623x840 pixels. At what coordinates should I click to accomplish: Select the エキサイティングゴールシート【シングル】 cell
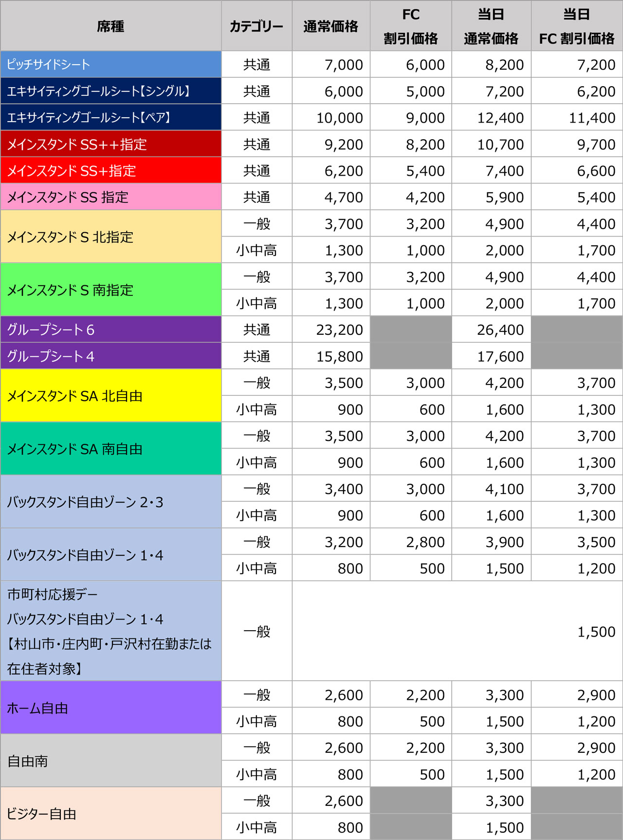pos(110,91)
